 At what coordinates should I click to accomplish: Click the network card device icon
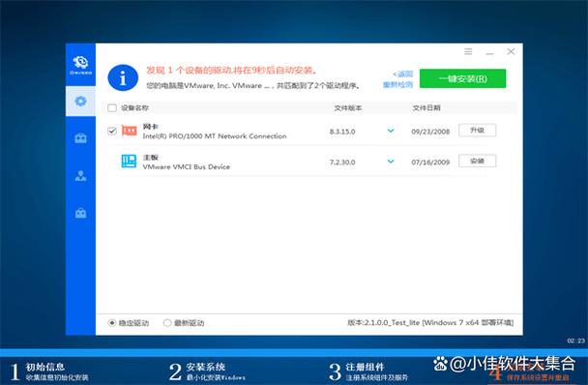[x=130, y=131]
